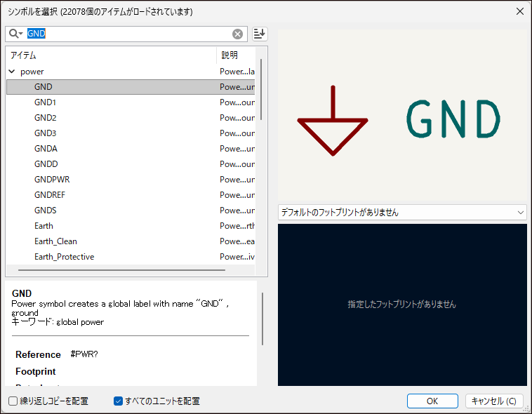Enable the repeated copy placement checkbox
This screenshot has width=532, height=414.
[13, 401]
